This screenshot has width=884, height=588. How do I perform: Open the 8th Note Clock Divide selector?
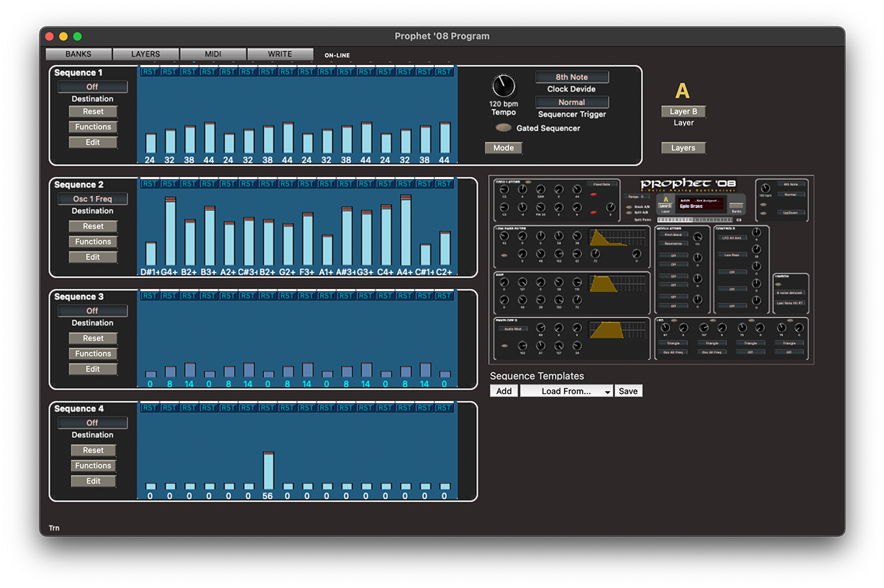(572, 76)
